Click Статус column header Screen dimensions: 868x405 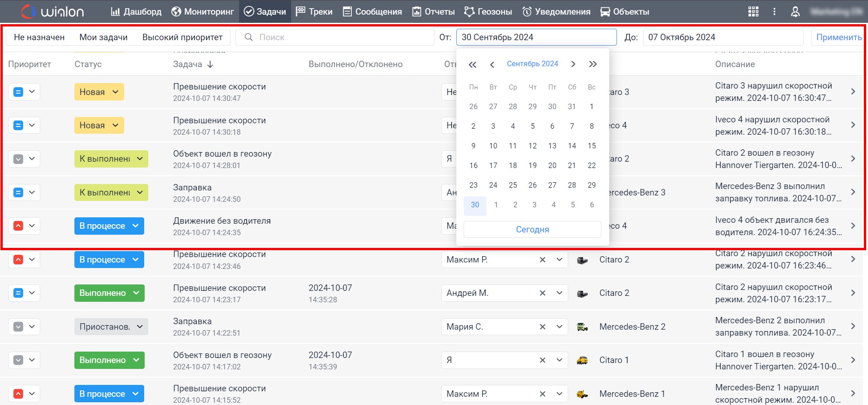88,64
